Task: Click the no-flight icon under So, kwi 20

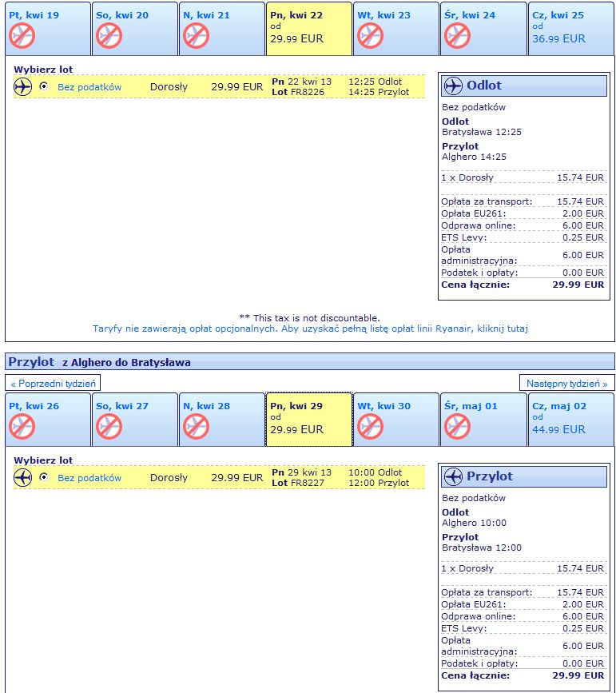Action: point(109,36)
